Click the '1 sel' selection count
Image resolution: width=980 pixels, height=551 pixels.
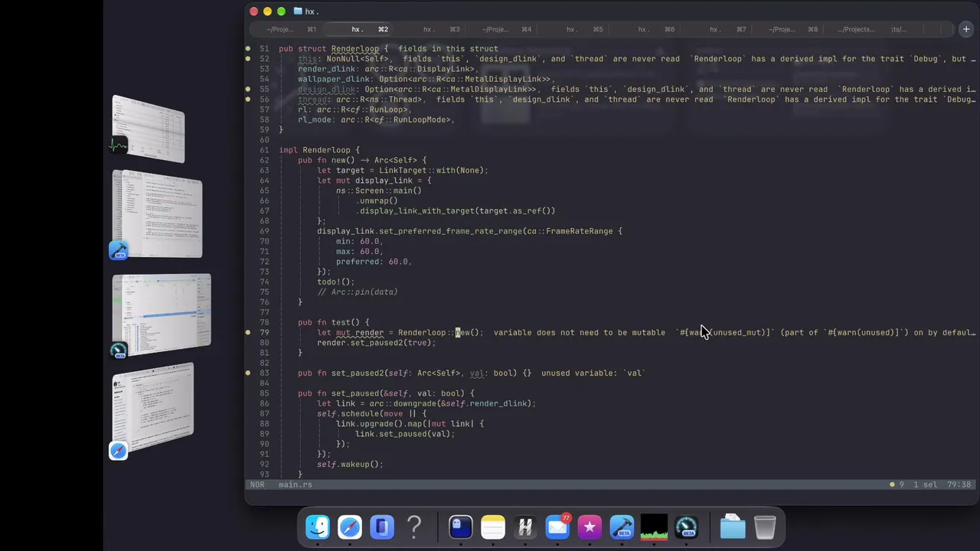pyautogui.click(x=926, y=484)
